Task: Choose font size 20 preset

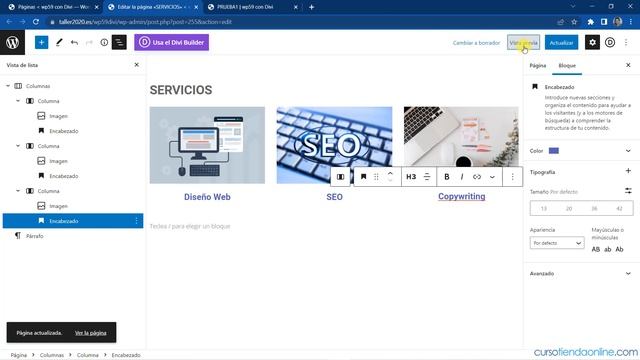Action: [569, 209]
